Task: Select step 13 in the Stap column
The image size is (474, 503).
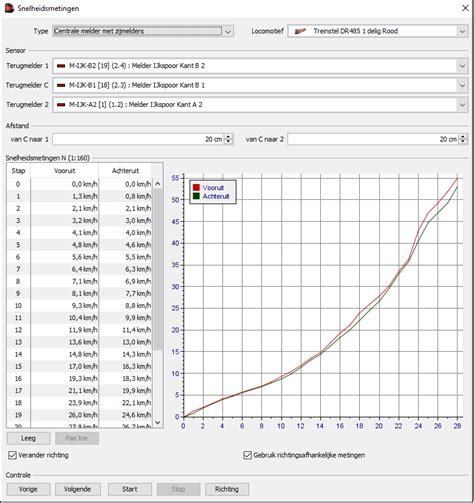Action: [x=18, y=342]
